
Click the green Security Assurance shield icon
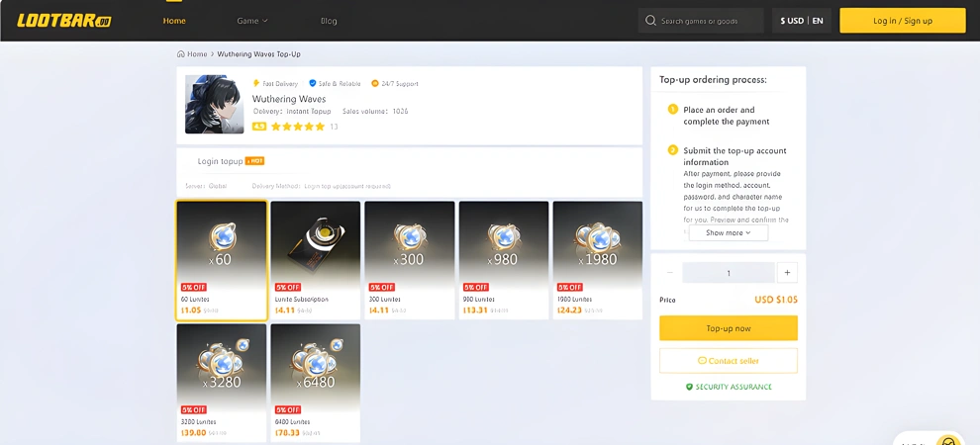[690, 387]
